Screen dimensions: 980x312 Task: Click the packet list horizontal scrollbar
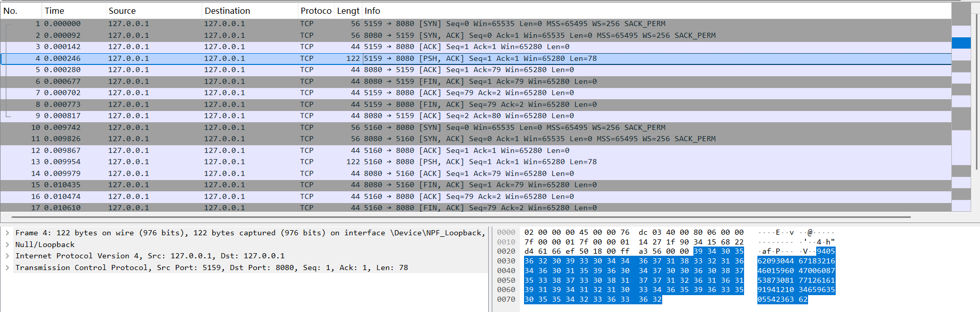click(461, 217)
